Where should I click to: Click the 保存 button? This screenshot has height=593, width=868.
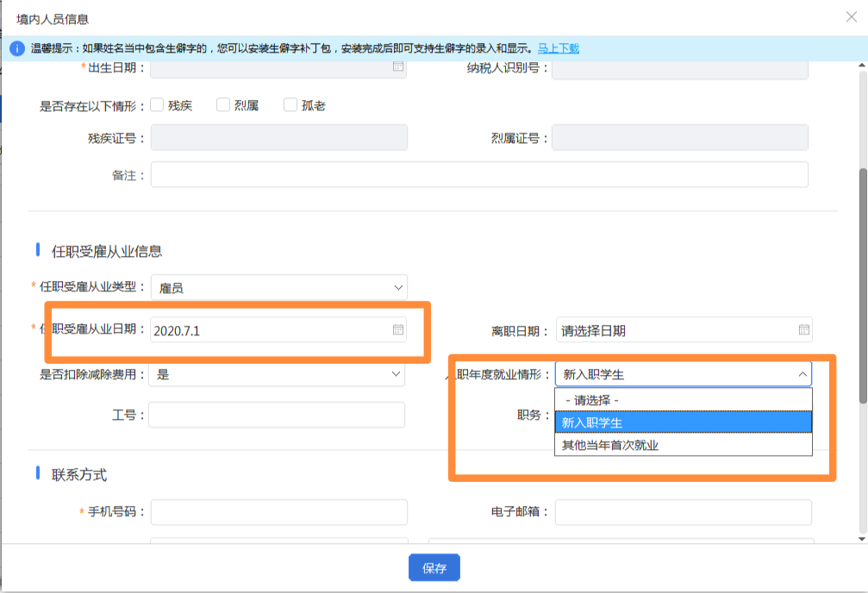(434, 567)
